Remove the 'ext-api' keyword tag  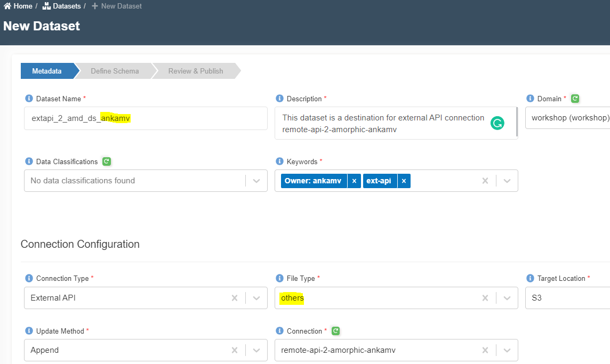point(404,181)
